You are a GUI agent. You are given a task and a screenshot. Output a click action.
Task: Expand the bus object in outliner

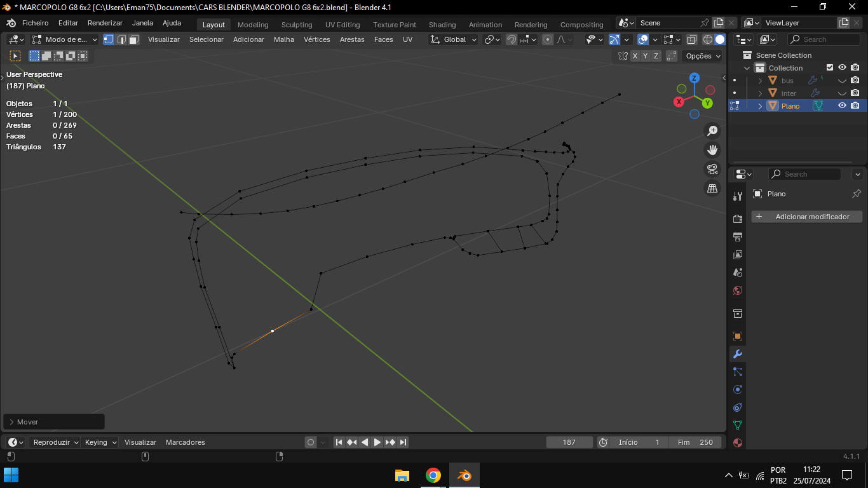[x=760, y=81]
